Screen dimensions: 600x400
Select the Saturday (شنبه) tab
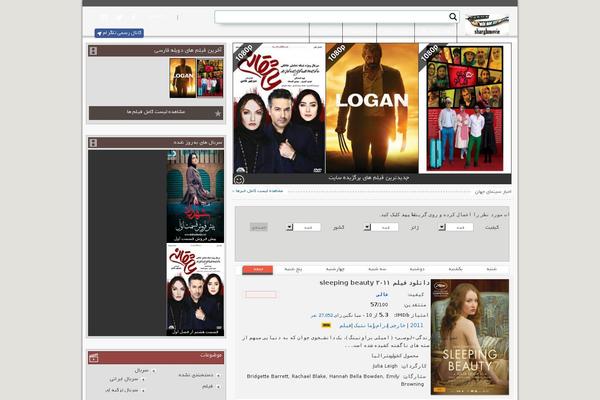(491, 269)
